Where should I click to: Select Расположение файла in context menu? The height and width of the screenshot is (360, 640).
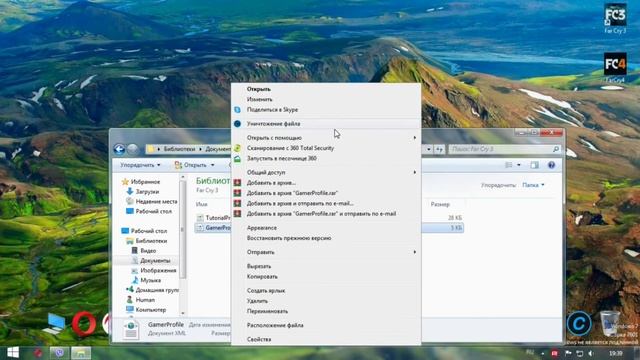pyautogui.click(x=326, y=325)
